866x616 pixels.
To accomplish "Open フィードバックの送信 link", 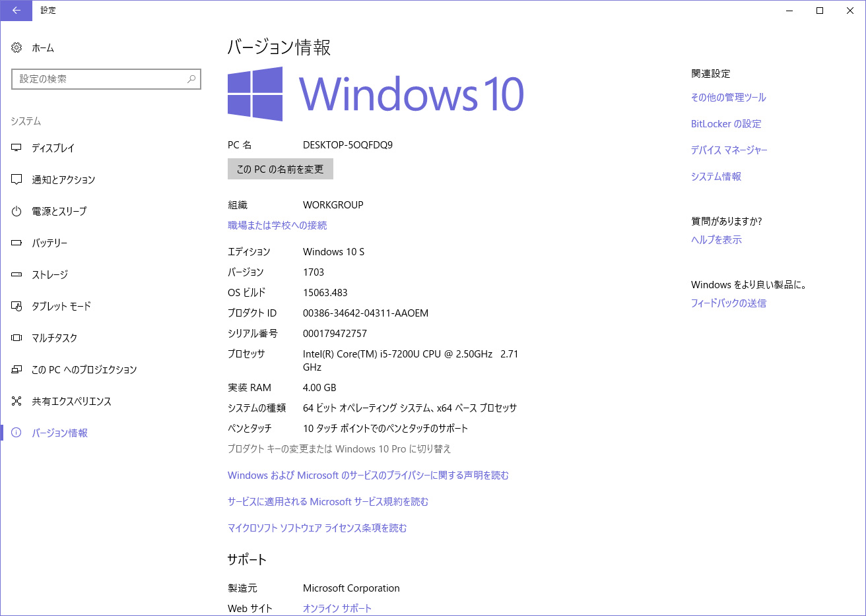I will (729, 303).
